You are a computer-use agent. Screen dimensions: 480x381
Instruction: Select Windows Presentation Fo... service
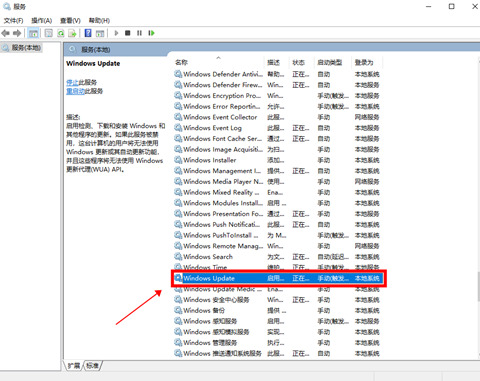click(277, 214)
